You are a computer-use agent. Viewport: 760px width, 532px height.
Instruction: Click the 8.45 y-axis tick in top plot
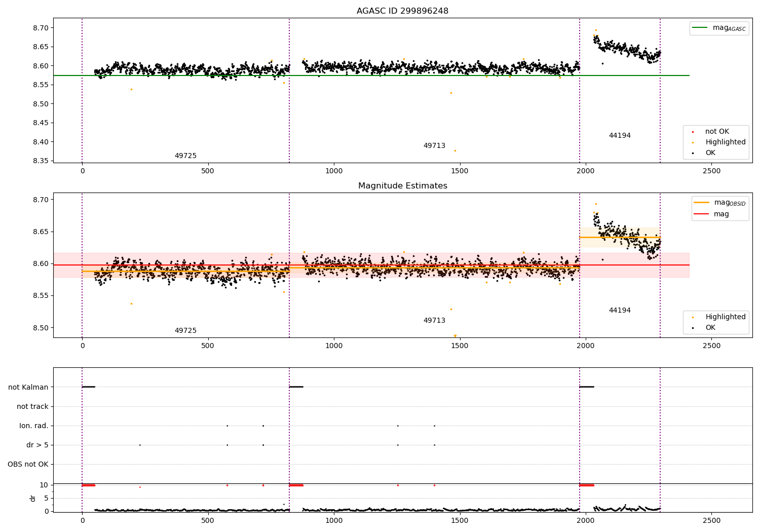tap(41, 123)
